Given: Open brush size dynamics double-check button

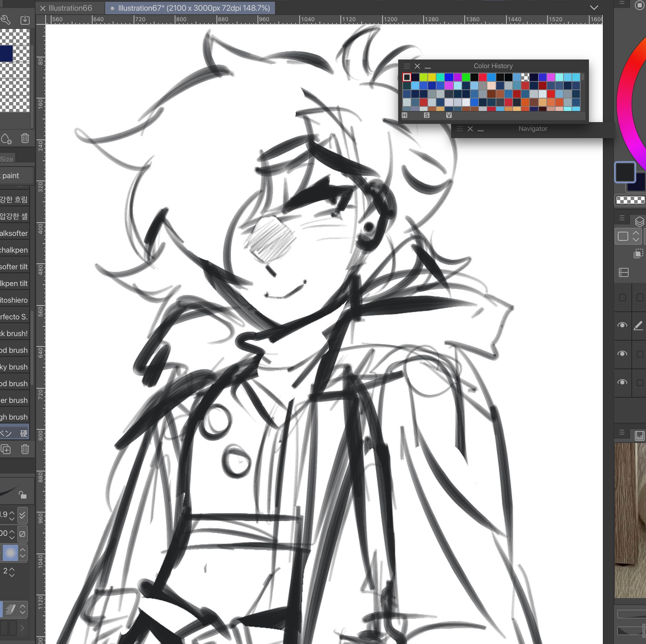Looking at the screenshot, I should point(23,515).
